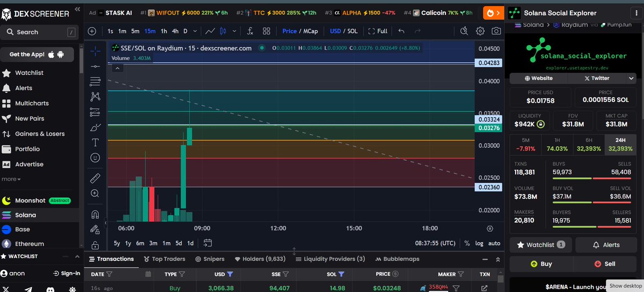The width and height of the screenshot is (644, 292).
Task: Open the Fibonacci retracement tools
Action: click(x=95, y=81)
